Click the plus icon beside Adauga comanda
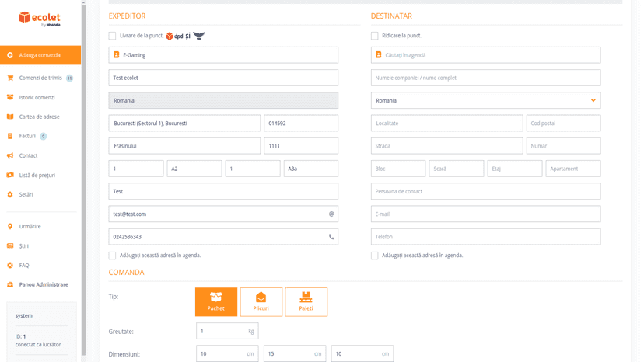644x362 pixels. tap(10, 55)
